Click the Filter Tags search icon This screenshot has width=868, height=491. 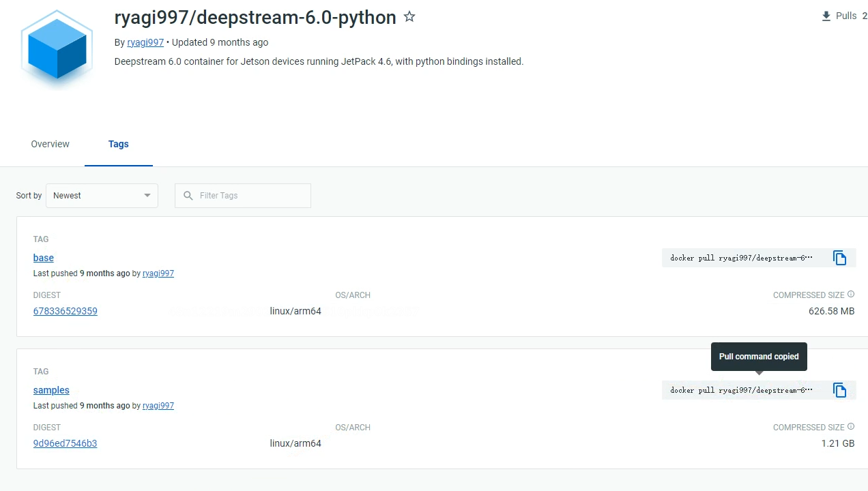pos(188,196)
